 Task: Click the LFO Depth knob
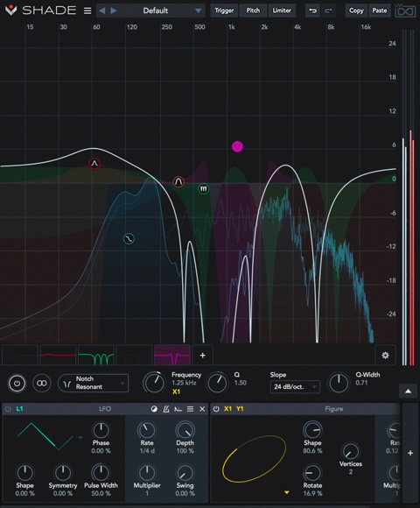tap(185, 430)
